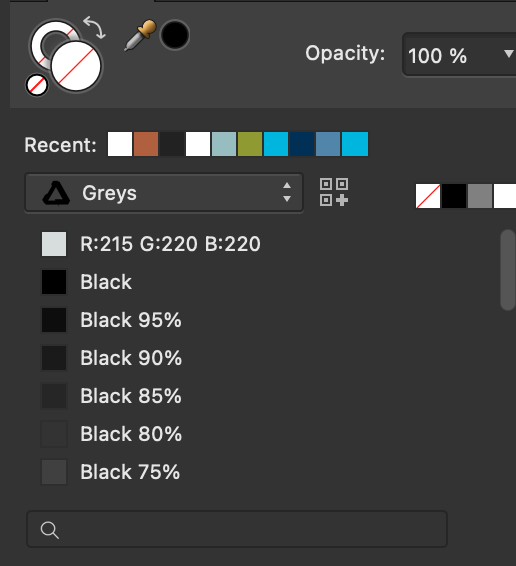Screen dimensions: 516x566
Task: Select the large fill color circle
Action: pyautogui.click(x=76, y=66)
